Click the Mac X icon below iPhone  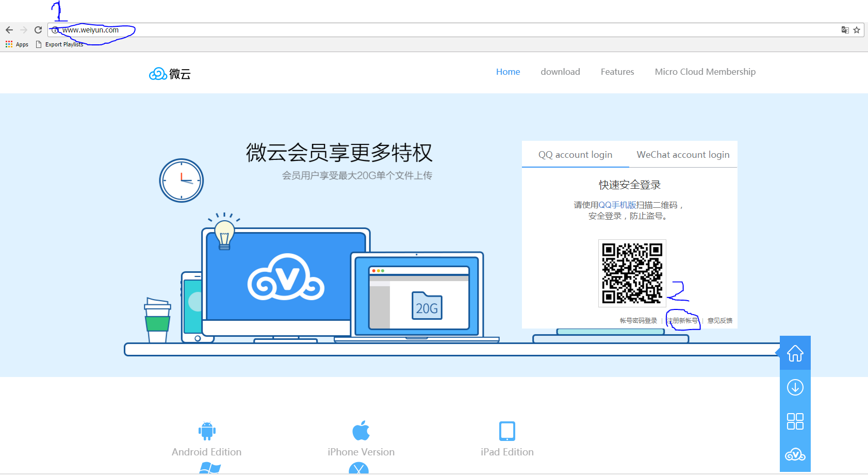(359, 468)
